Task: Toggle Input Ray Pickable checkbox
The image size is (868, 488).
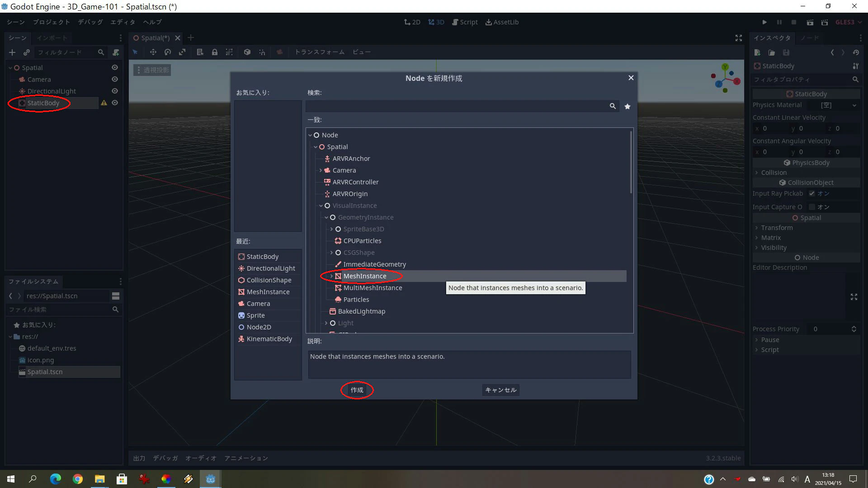Action: point(812,193)
